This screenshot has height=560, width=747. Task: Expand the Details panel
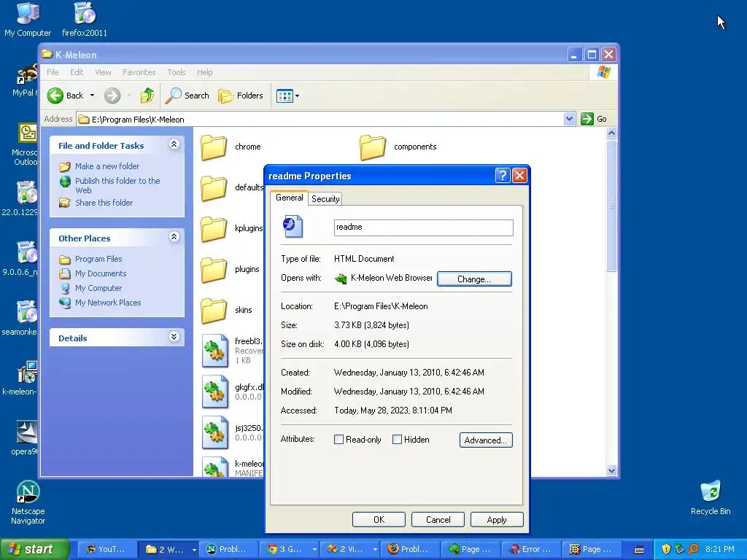tap(174, 337)
